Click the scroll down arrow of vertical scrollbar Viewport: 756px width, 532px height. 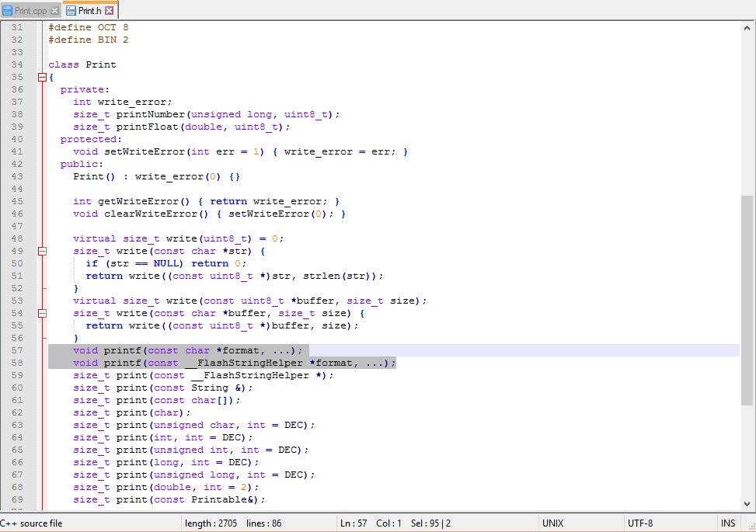tap(747, 503)
